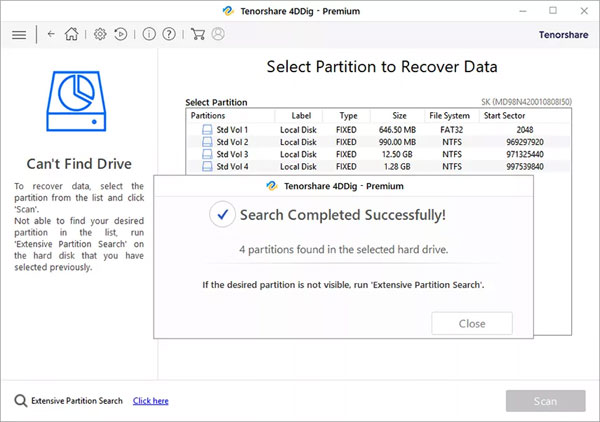This screenshot has width=600, height=422.
Task: Select the 'Std Vol 2' partition row
Action: click(x=378, y=142)
